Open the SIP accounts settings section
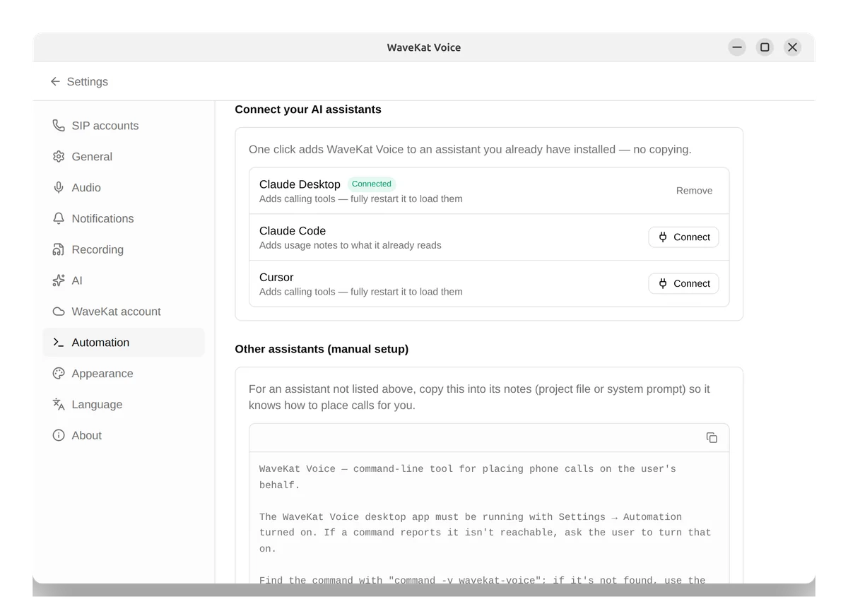Image resolution: width=848 pixels, height=616 pixels. 124,126
